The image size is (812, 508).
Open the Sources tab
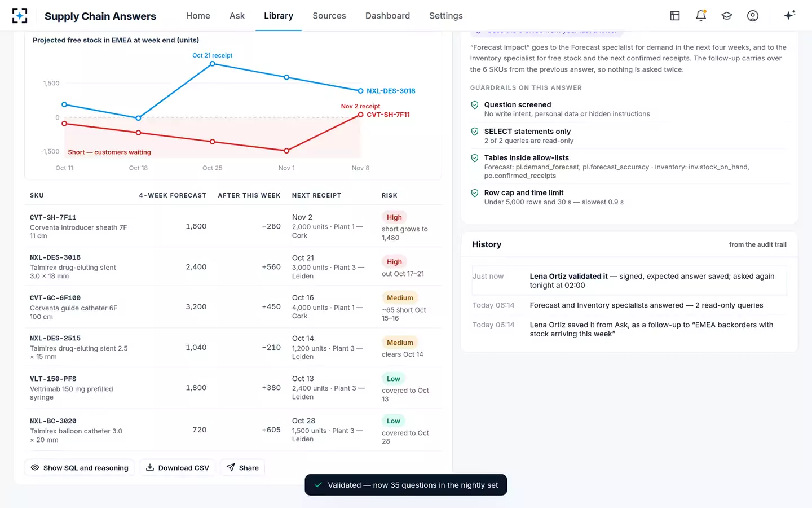(x=329, y=16)
